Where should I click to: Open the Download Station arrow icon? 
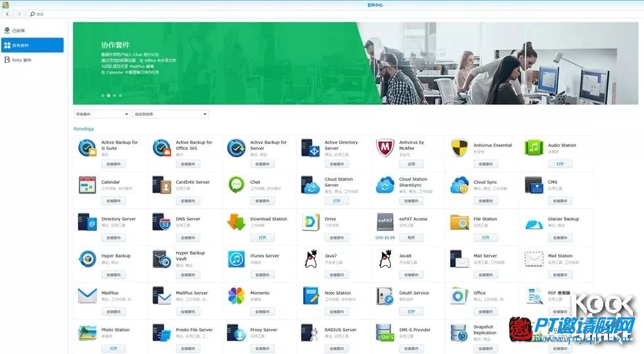[x=236, y=222]
